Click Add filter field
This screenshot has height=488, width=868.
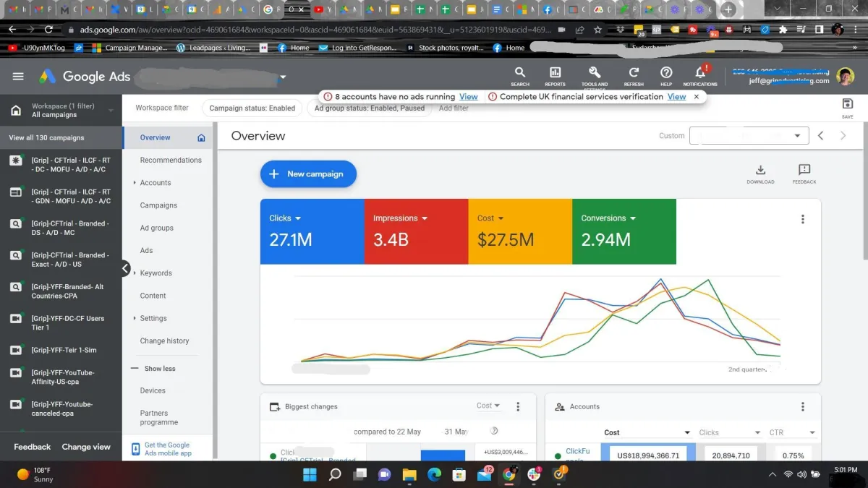tap(454, 108)
